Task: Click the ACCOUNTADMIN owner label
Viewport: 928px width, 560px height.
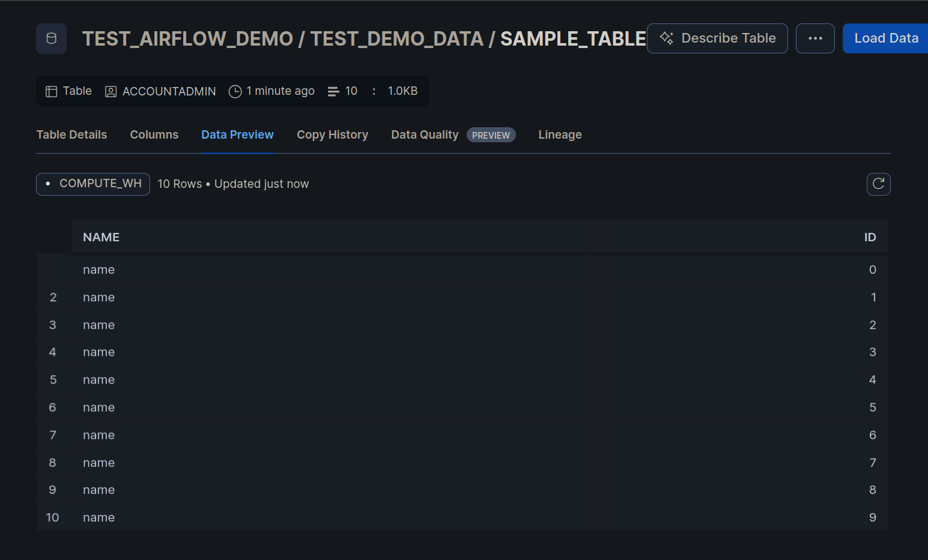Action: (169, 91)
